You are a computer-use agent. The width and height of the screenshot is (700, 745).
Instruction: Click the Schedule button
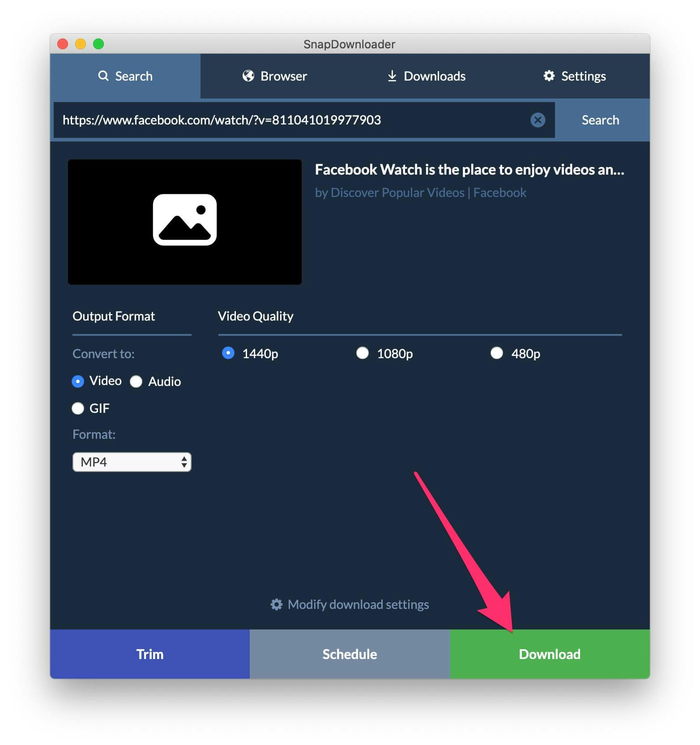[350, 654]
